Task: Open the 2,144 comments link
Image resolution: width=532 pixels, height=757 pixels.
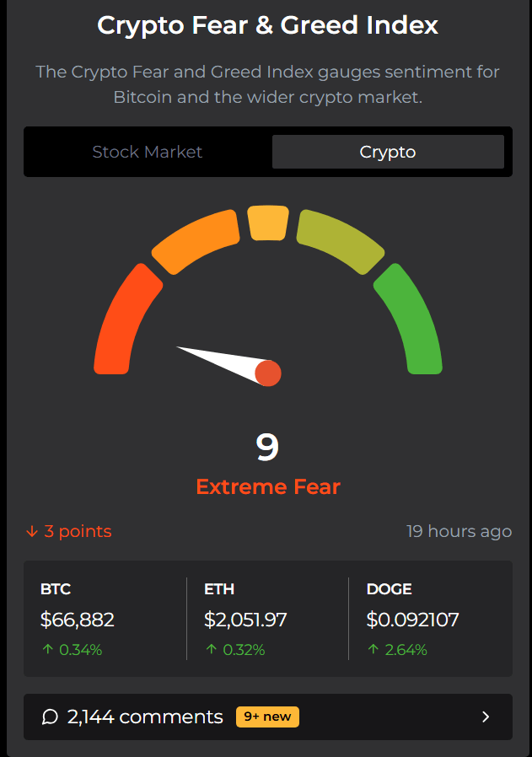Action: pos(145,717)
